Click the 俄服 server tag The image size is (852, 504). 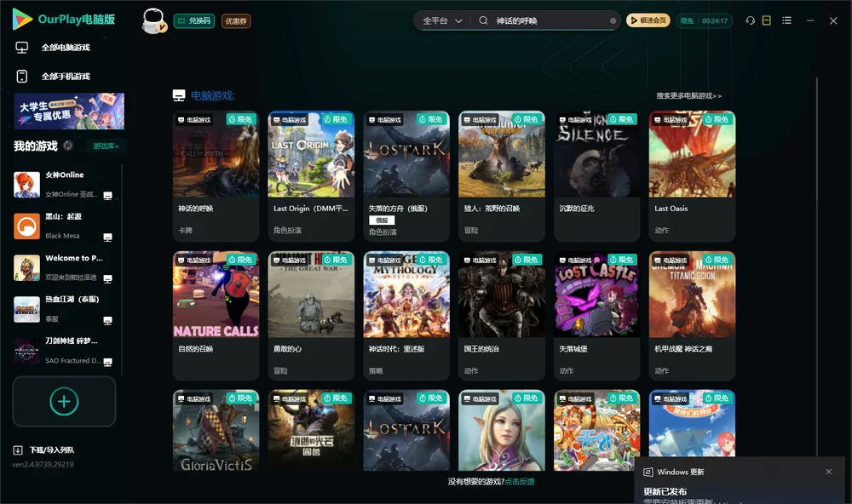[x=382, y=220]
